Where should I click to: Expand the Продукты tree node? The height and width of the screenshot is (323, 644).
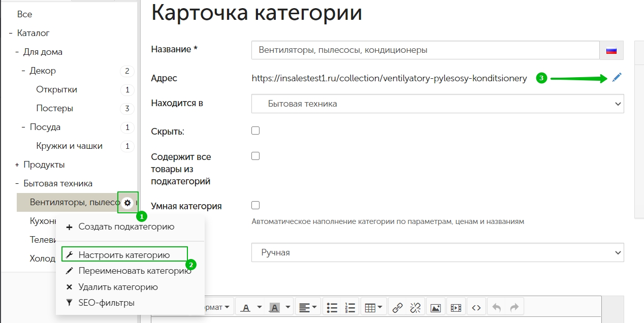pos(17,165)
